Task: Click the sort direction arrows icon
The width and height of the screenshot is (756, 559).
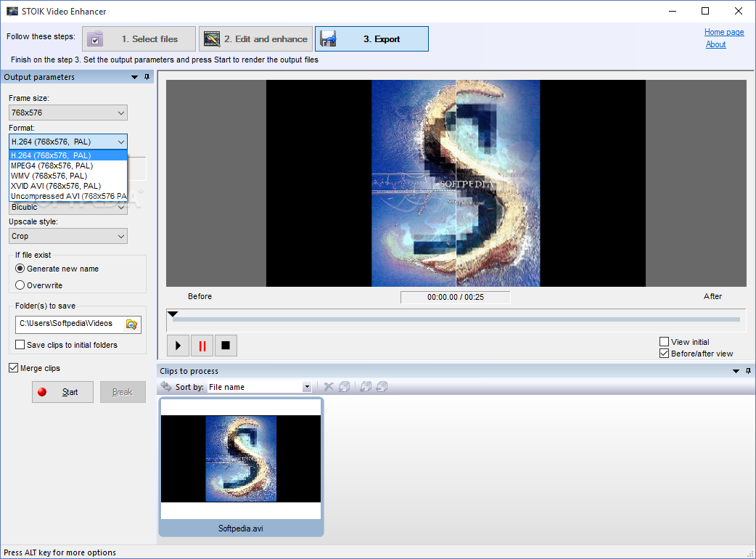Action: 166,387
